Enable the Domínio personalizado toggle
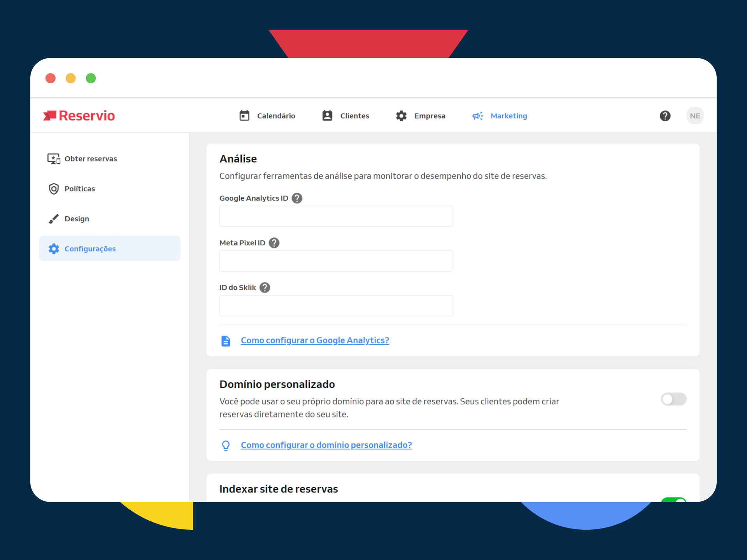 [673, 399]
